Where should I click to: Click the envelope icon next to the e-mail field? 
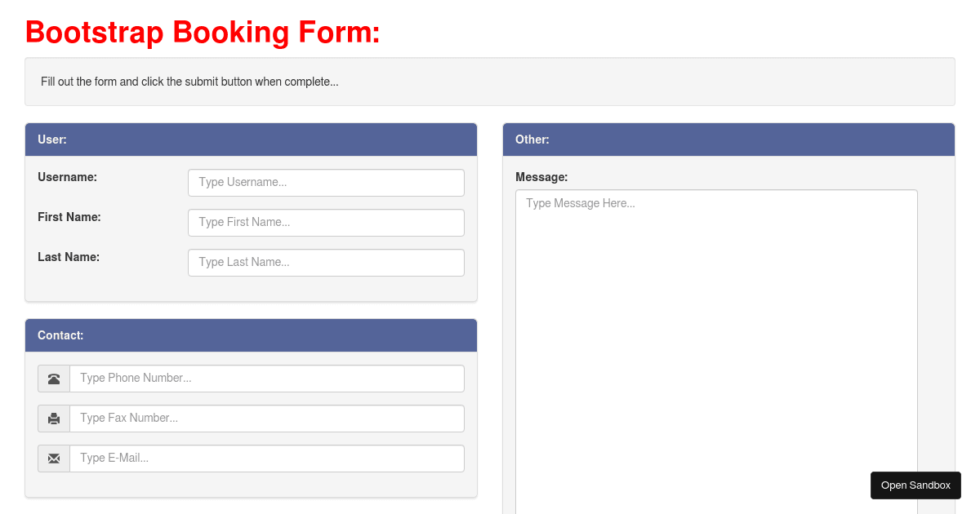tap(53, 458)
